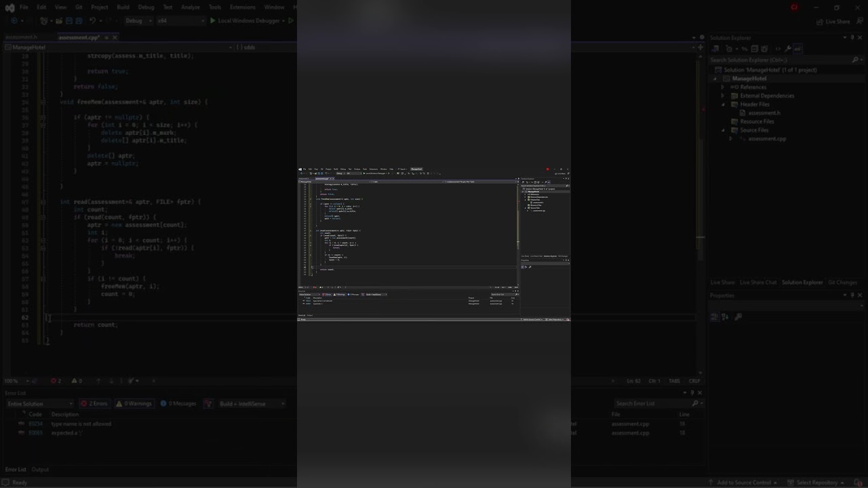Toggle the 2 Errors filter

click(x=94, y=404)
